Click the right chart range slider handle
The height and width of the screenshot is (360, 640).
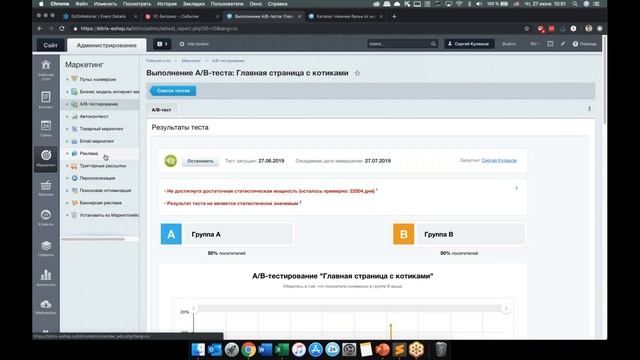coord(506,308)
